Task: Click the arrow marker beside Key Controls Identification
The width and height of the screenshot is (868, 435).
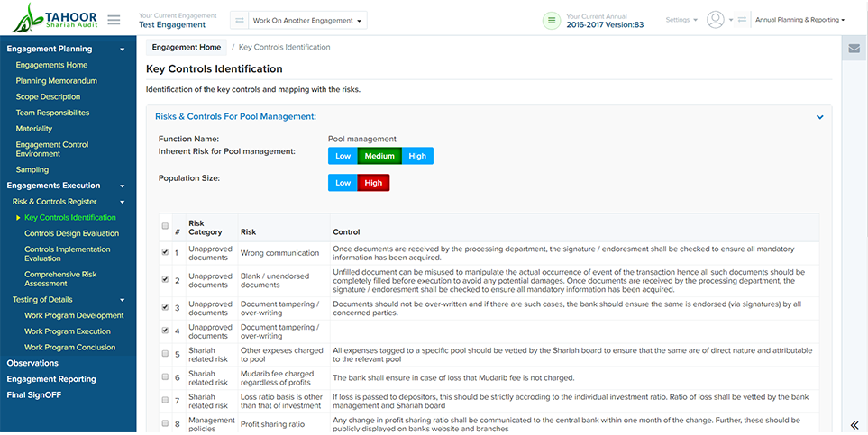Action: 18,218
